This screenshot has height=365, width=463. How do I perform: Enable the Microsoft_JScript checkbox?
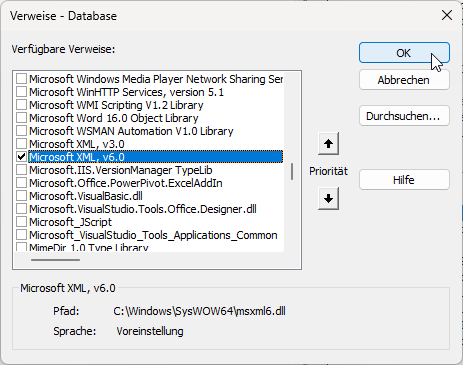click(x=22, y=222)
